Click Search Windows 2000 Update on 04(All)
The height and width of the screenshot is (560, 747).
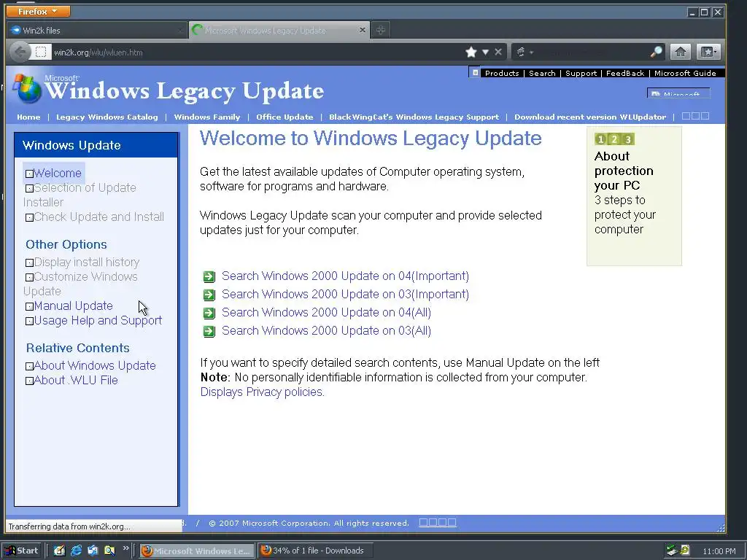tap(326, 312)
